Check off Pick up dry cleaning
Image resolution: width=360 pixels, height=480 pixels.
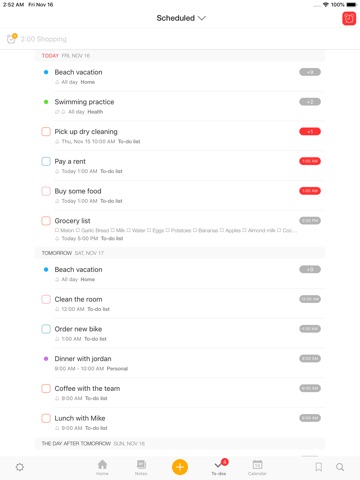click(46, 131)
